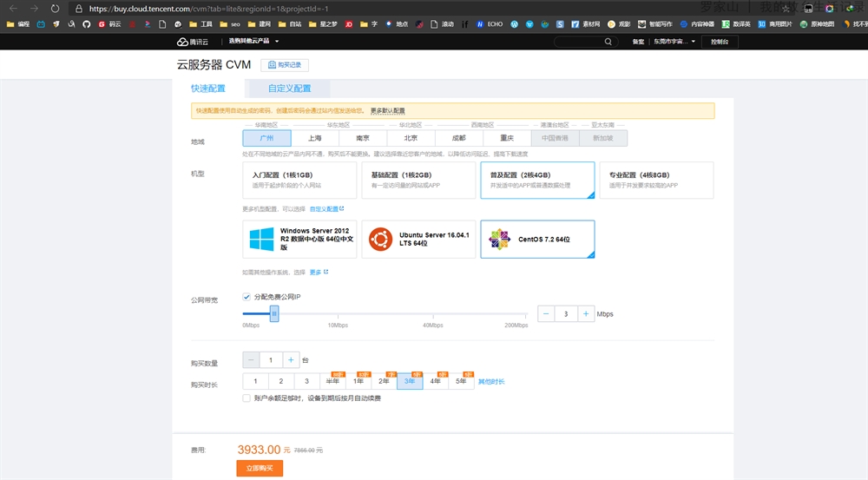
Task: Click the browser reload icon
Action: (x=56, y=8)
